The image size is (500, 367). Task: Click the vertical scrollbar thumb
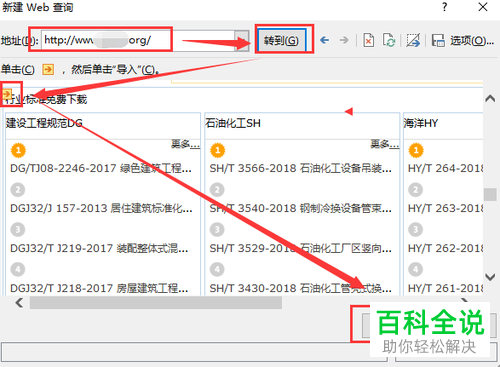pos(490,194)
